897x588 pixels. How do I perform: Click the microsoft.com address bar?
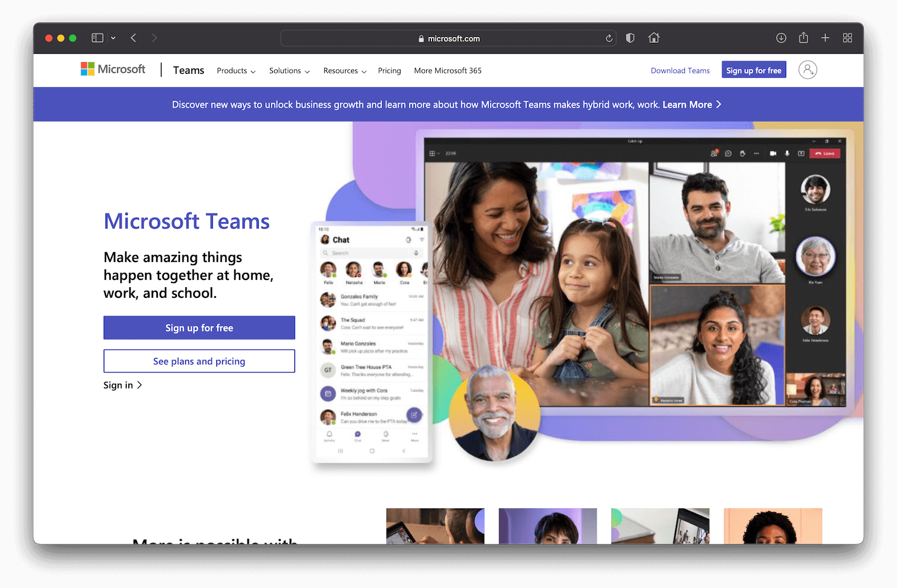point(448,38)
